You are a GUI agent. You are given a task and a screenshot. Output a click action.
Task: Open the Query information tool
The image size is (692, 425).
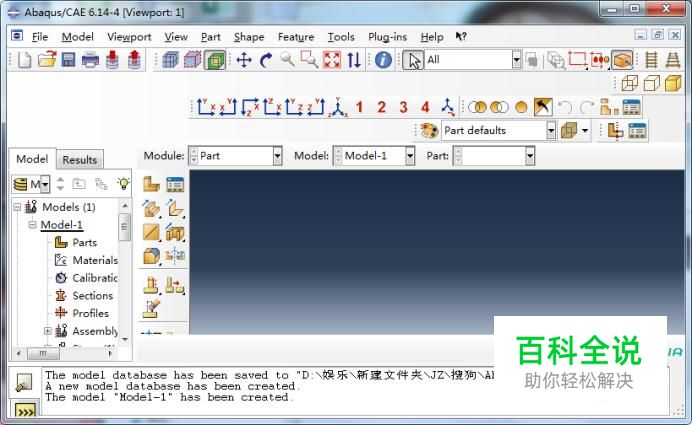pyautogui.click(x=383, y=60)
